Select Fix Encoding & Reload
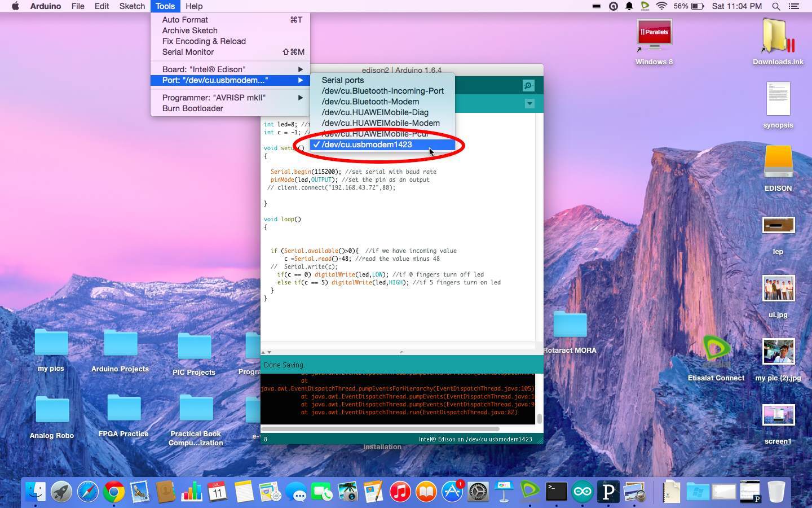 click(x=230, y=41)
